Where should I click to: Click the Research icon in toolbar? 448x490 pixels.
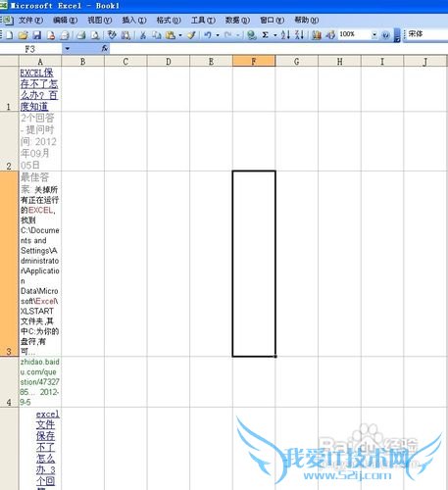tap(125, 34)
